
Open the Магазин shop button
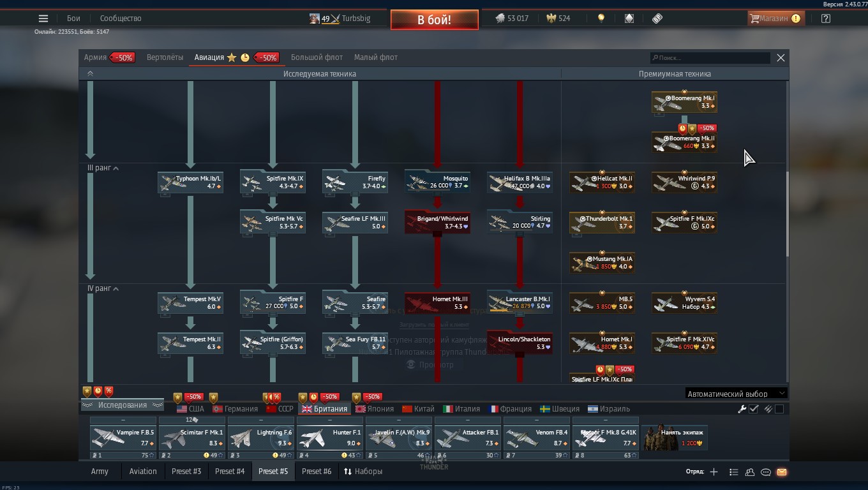(775, 19)
